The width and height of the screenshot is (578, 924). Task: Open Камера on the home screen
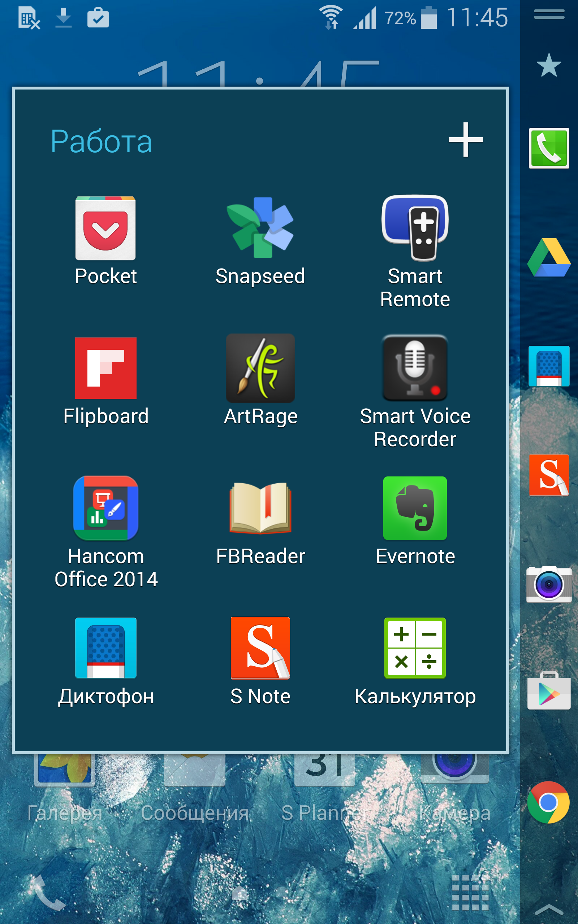point(455,786)
